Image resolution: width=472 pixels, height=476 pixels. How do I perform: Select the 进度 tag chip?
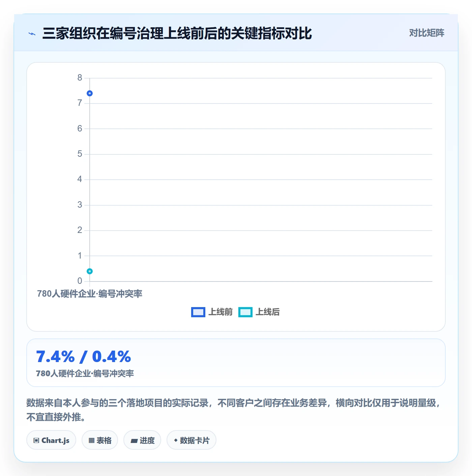pos(142,440)
